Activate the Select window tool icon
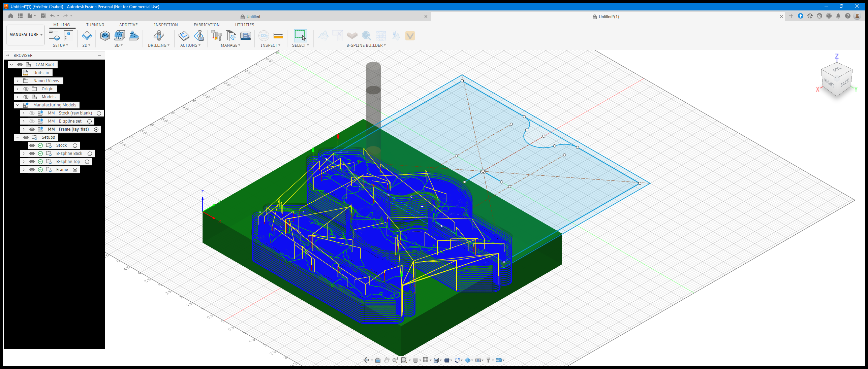The height and width of the screenshot is (369, 868). coord(300,35)
